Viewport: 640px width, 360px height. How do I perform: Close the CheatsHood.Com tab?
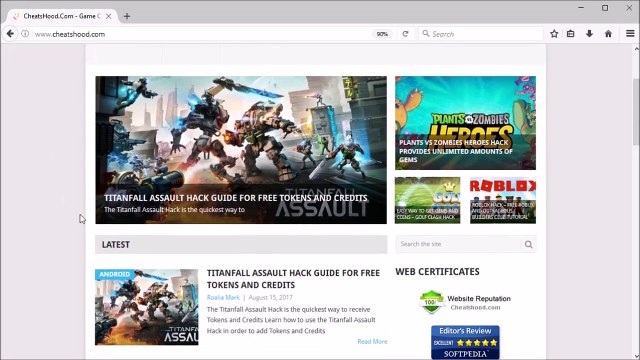click(109, 16)
